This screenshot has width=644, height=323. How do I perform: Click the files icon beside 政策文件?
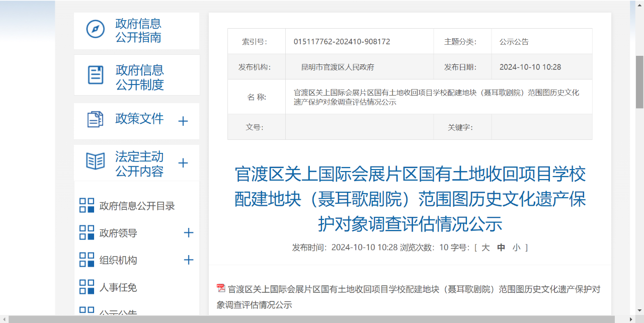pyautogui.click(x=95, y=119)
